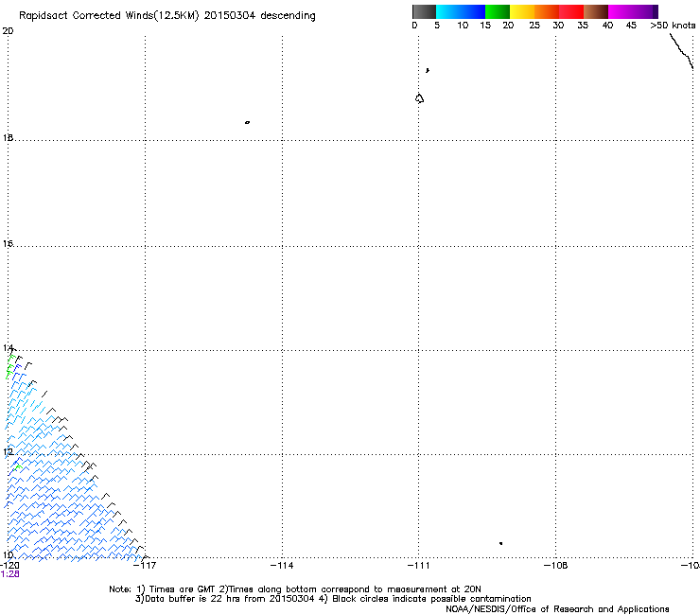Click the legend label '10' under color bar
Viewport: 700px width, 615px height.
[463, 26]
